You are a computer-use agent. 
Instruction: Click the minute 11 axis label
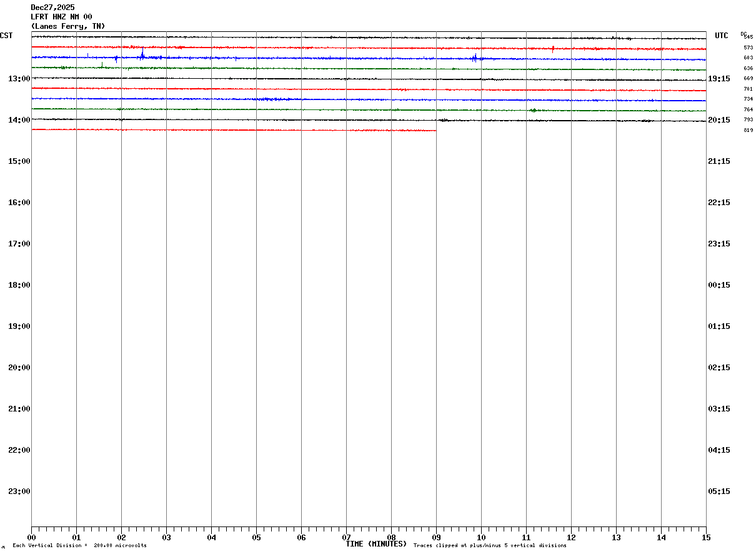pyautogui.click(x=526, y=538)
